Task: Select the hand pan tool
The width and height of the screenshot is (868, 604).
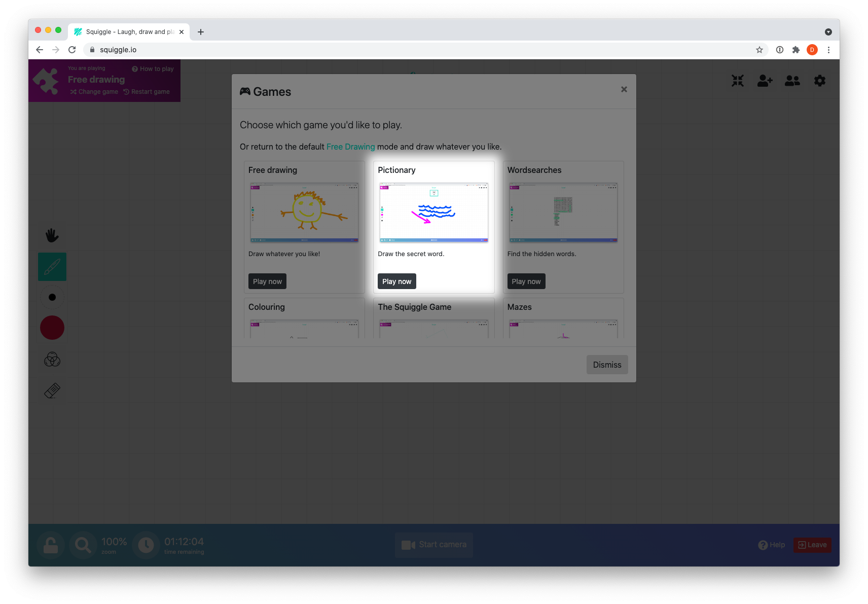Action: point(52,235)
